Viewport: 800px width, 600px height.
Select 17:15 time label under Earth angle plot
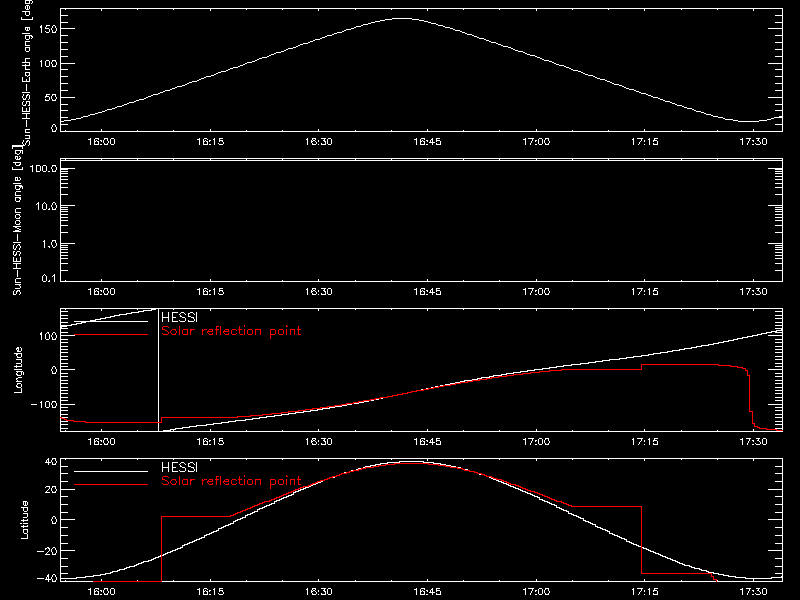(x=644, y=142)
